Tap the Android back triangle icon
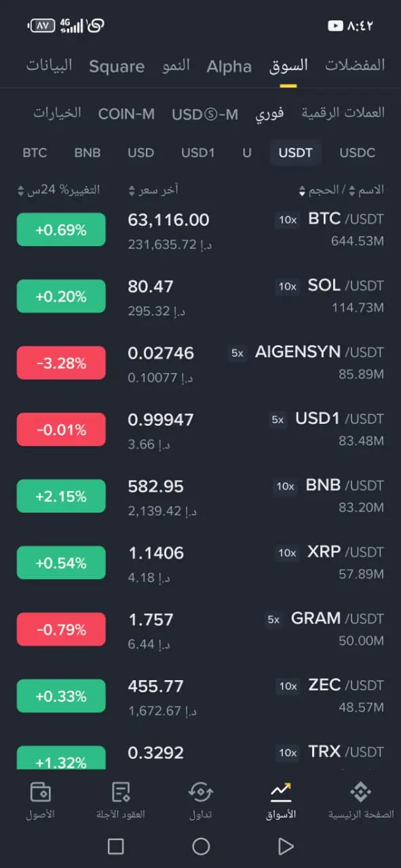This screenshot has width=401, height=868. 286,846
